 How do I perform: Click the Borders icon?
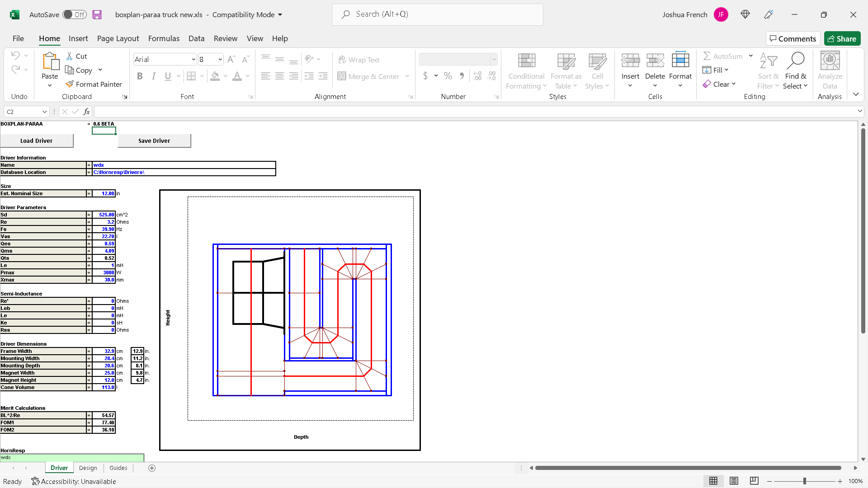pyautogui.click(x=191, y=76)
